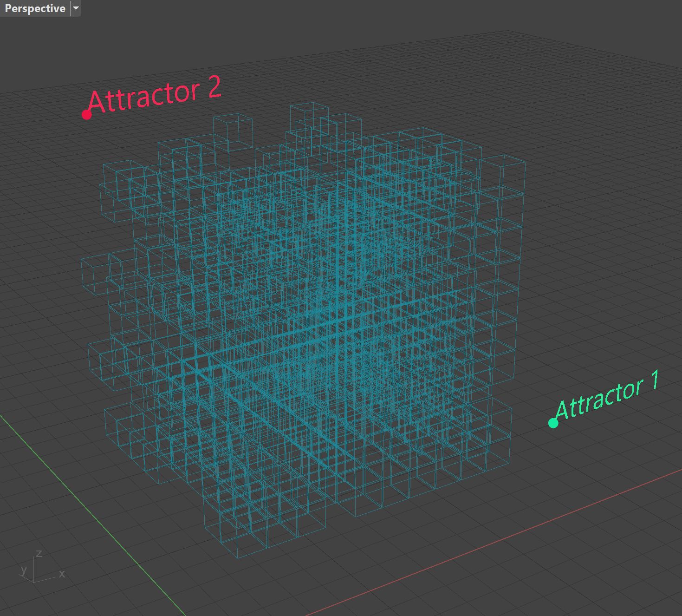Click the Attractor 2 text label
This screenshot has height=616, width=682.
point(155,95)
